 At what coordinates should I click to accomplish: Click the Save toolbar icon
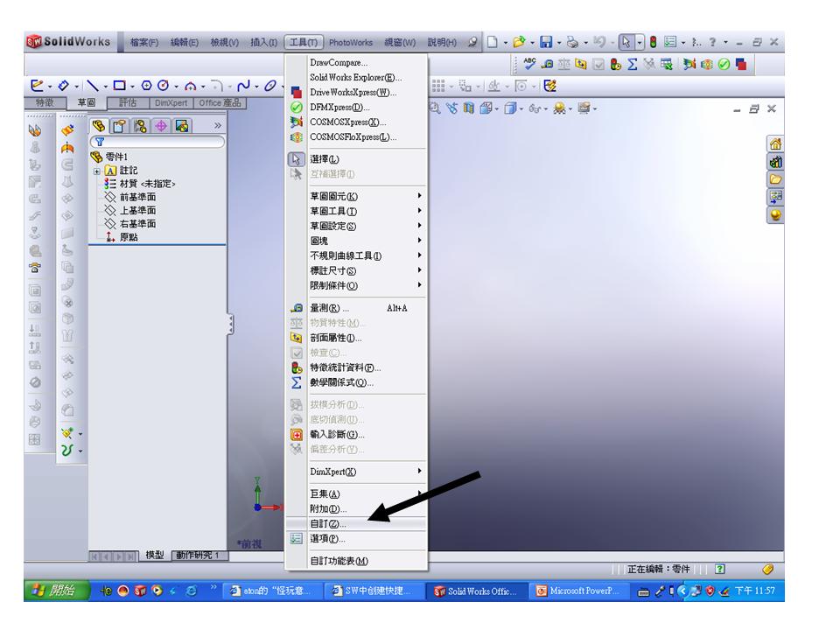pos(546,42)
